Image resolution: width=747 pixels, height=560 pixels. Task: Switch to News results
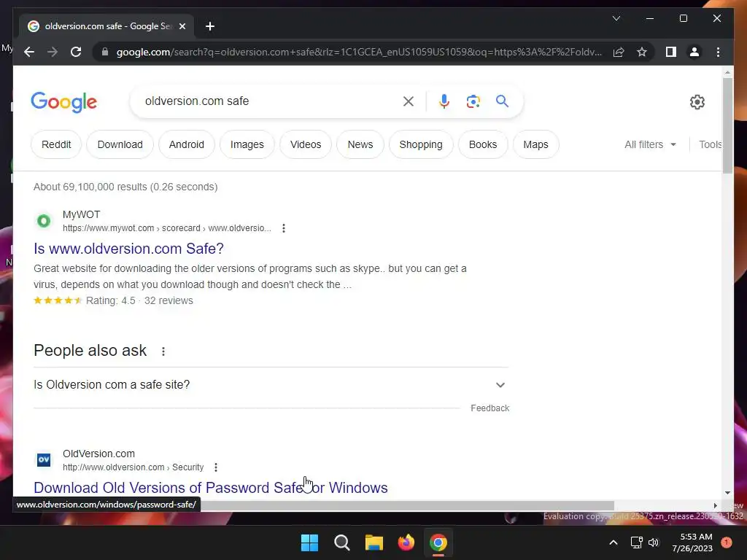click(x=360, y=144)
